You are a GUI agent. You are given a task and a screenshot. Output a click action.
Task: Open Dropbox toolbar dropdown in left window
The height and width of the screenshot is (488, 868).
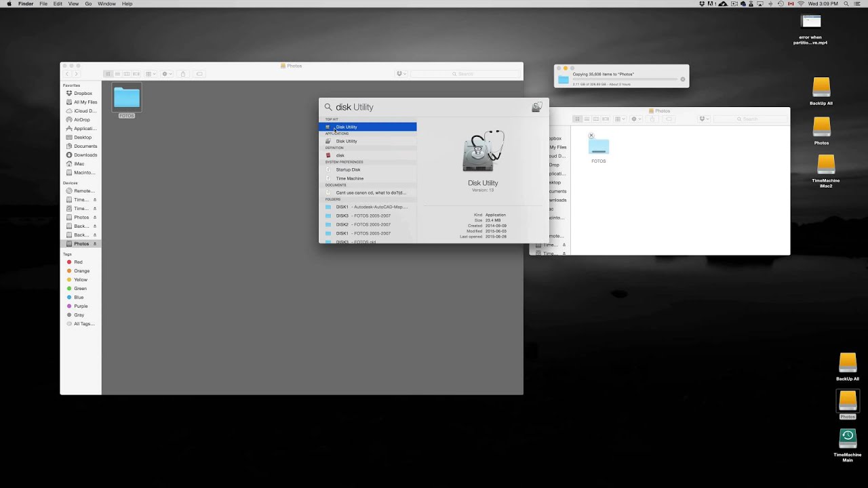(401, 74)
